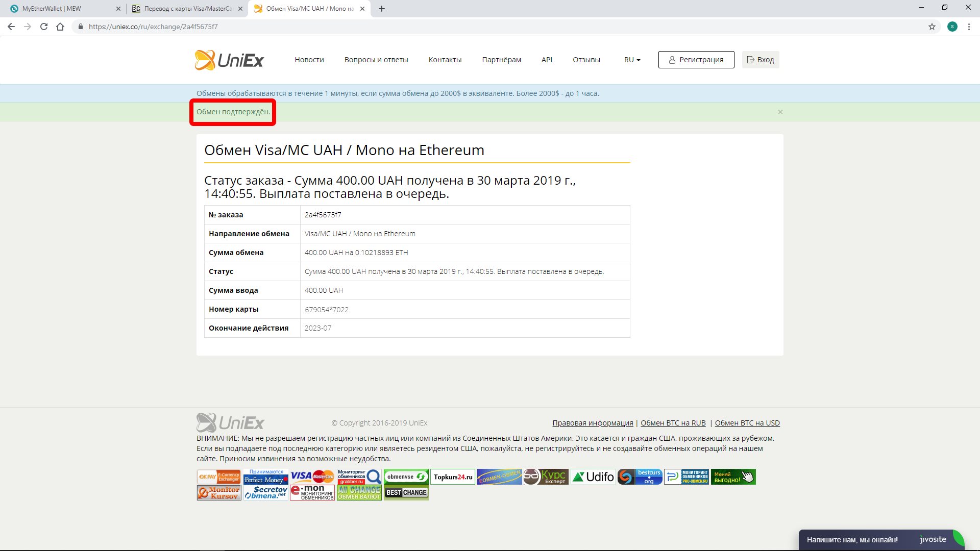The width and height of the screenshot is (980, 551).
Task: Click the UniEx header logo
Action: click(229, 60)
